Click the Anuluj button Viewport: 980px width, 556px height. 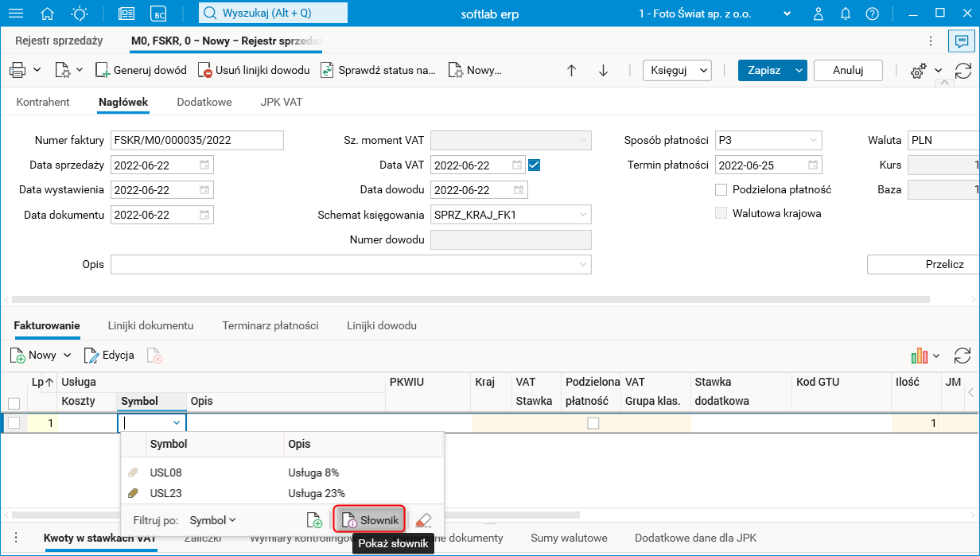pyautogui.click(x=848, y=70)
